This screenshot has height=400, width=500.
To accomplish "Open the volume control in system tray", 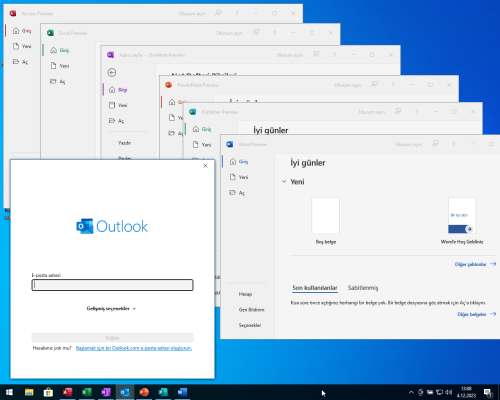I will (449, 392).
